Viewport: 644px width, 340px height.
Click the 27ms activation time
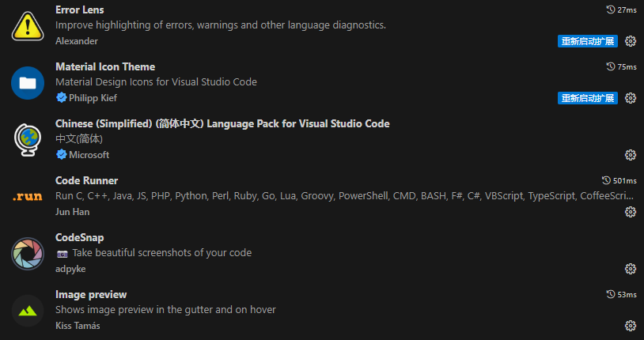pos(627,9)
